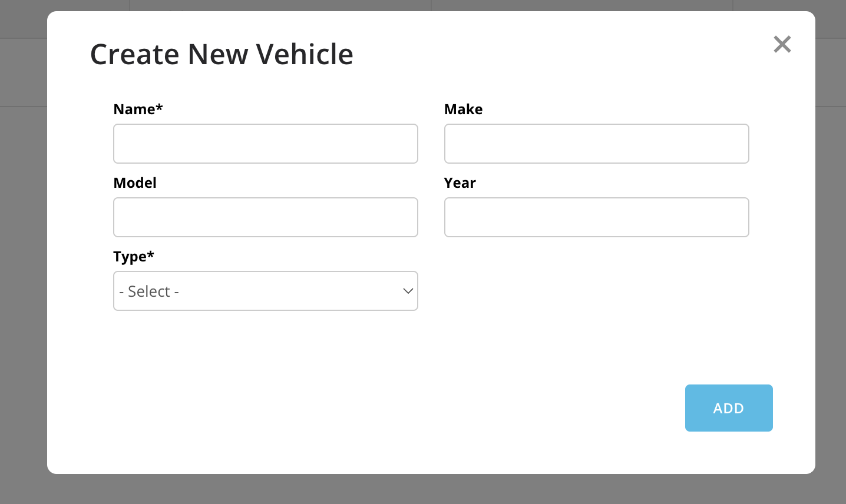Viewport: 846px width, 504px height.
Task: Close the Create New Vehicle dialog
Action: tap(782, 44)
